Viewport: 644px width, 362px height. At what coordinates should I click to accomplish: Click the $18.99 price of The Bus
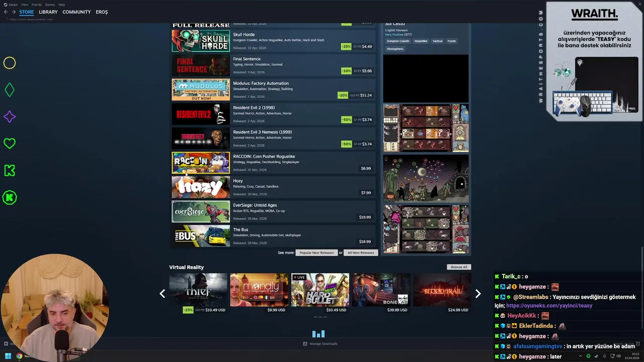click(365, 242)
